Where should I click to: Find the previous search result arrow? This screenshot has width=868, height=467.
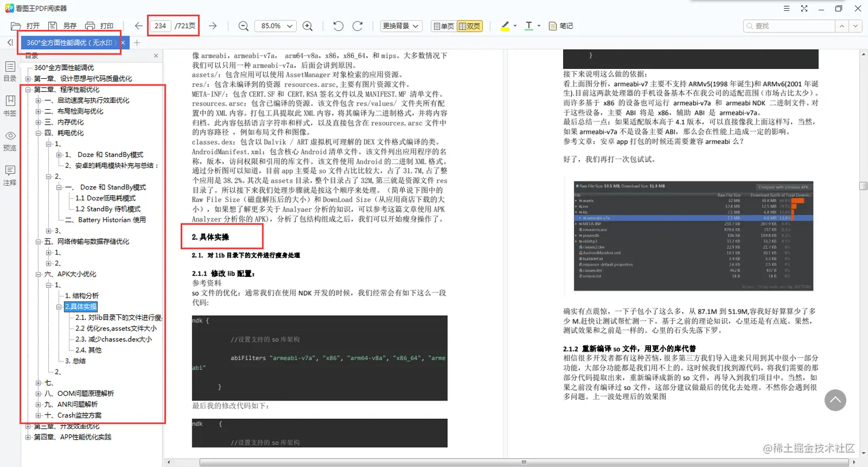pos(842,26)
